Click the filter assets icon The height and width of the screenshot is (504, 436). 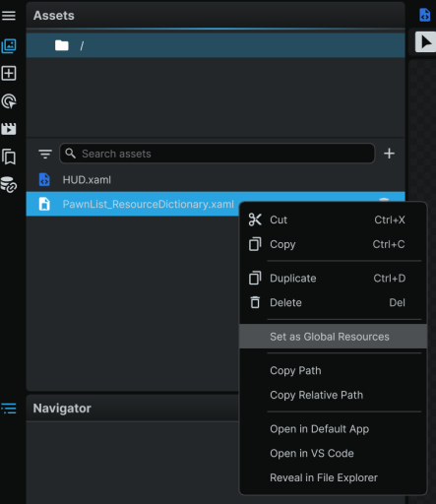click(x=45, y=154)
